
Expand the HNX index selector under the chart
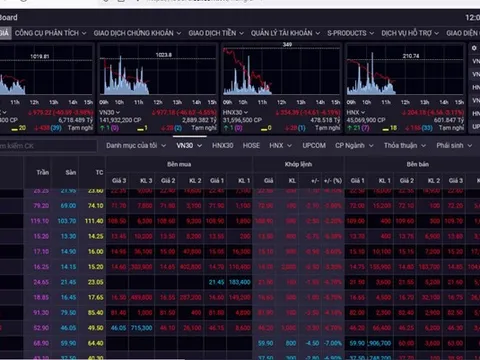click(x=356, y=113)
